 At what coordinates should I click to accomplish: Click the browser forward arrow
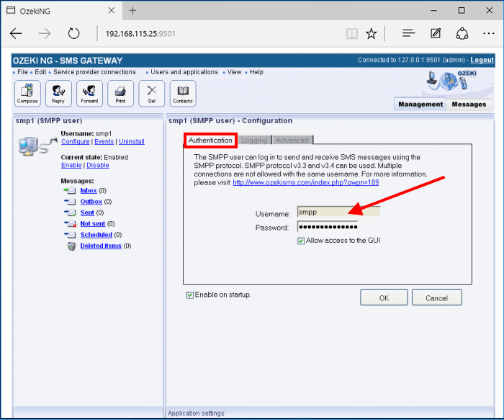(x=45, y=33)
